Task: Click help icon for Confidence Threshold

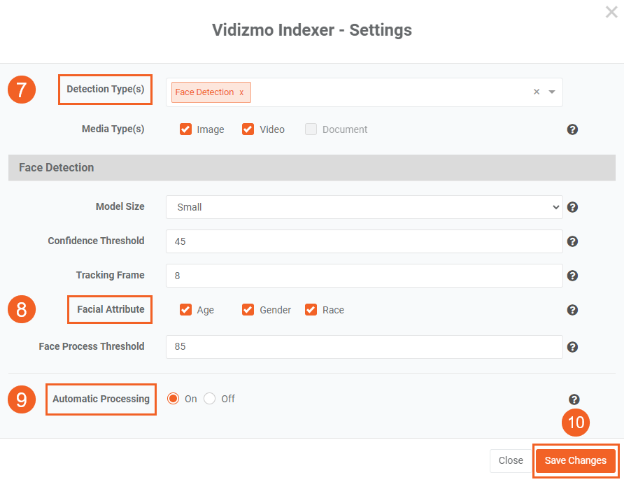Action: tap(573, 241)
